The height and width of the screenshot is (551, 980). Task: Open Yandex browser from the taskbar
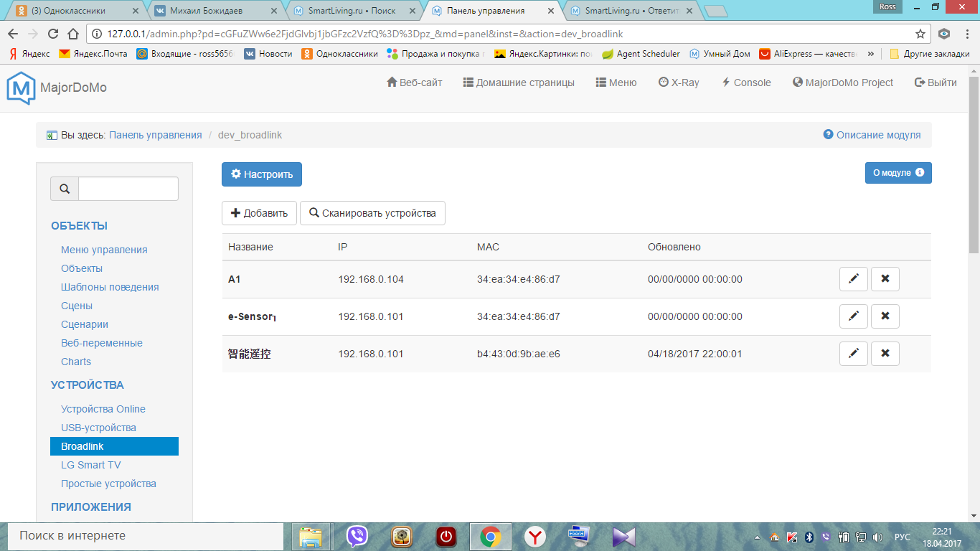pyautogui.click(x=534, y=537)
